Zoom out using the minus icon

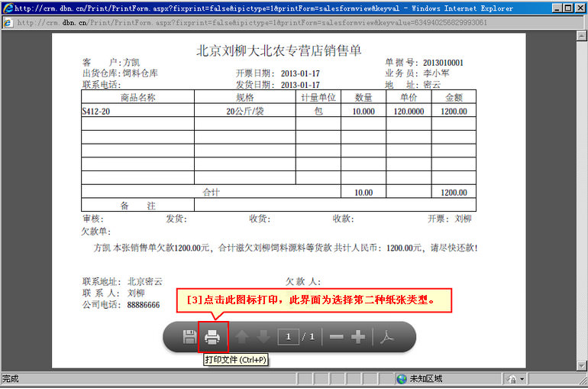336,337
